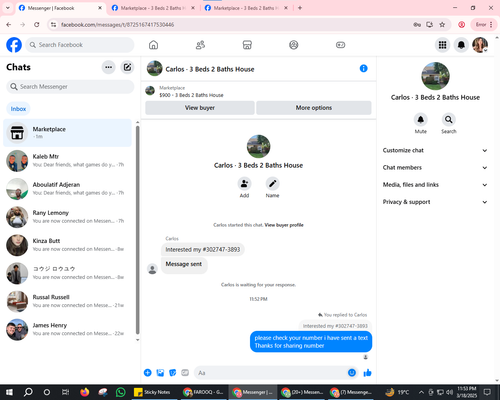Open the account profile picture menu

(x=480, y=45)
